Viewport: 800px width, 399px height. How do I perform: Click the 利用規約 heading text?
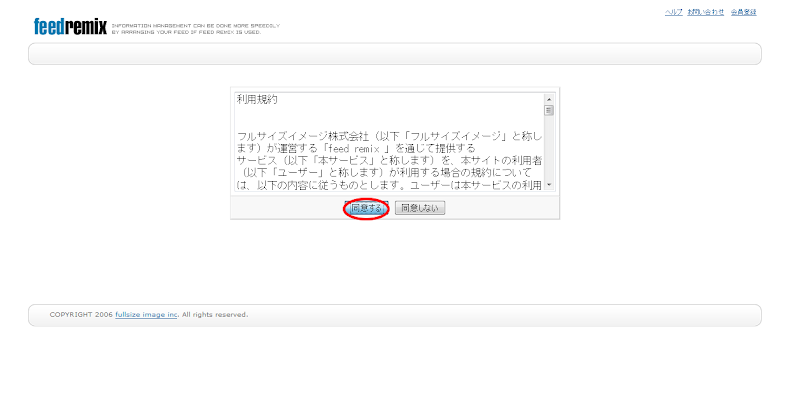[257, 100]
